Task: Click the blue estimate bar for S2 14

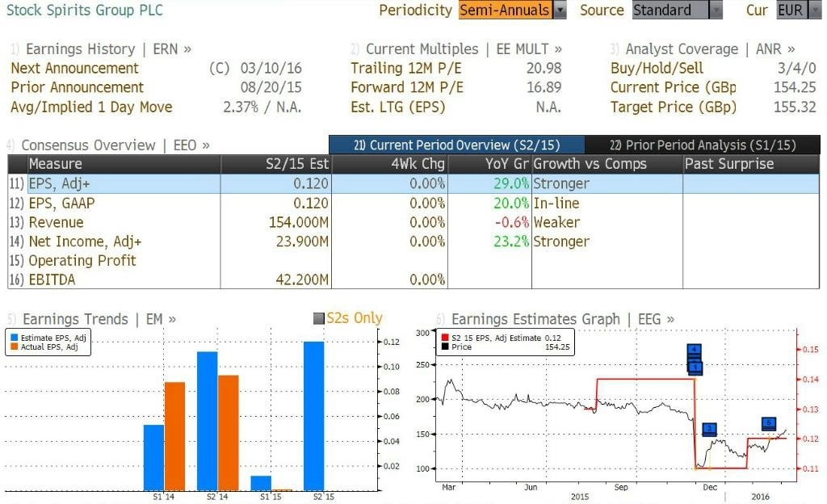Action: [208, 422]
